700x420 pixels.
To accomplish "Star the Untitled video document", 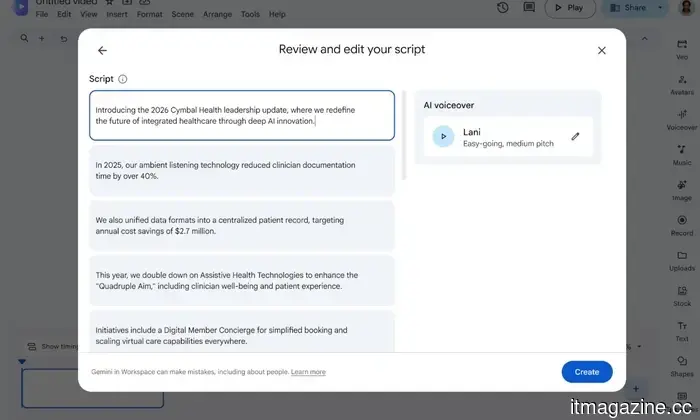I will coord(109,2).
